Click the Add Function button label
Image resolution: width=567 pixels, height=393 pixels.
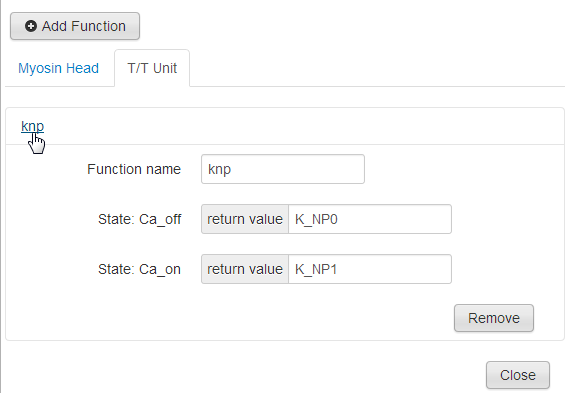(x=84, y=26)
